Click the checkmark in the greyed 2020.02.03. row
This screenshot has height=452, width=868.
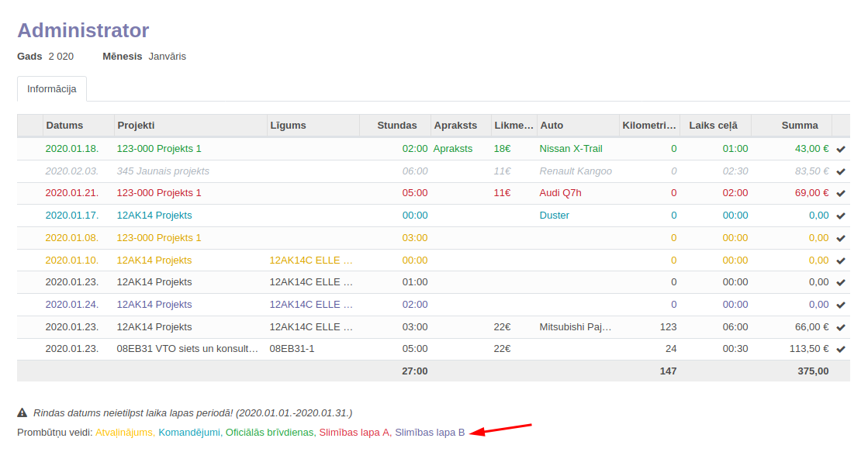(x=841, y=171)
